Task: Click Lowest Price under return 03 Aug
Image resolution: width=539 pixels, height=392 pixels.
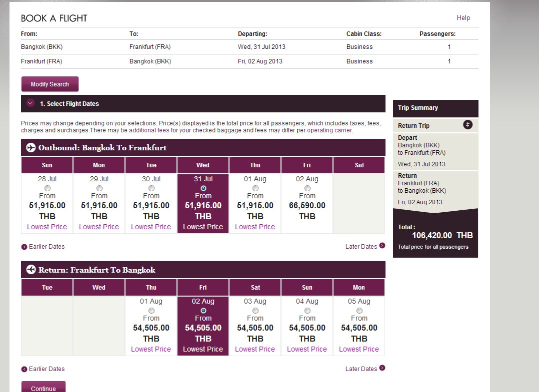Action: pos(255,349)
